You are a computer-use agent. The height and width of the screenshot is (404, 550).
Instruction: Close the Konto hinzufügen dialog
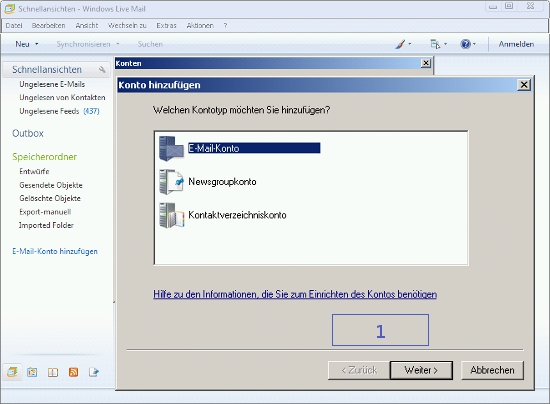pos(524,85)
